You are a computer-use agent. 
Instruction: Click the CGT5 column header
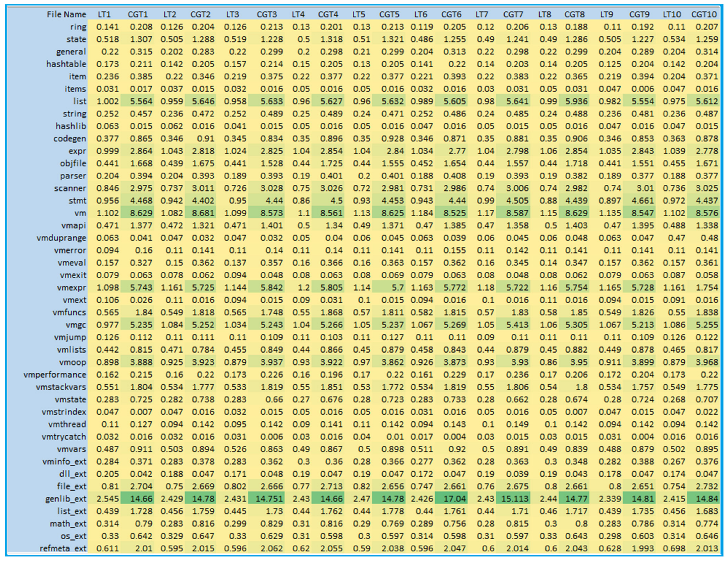[389, 14]
